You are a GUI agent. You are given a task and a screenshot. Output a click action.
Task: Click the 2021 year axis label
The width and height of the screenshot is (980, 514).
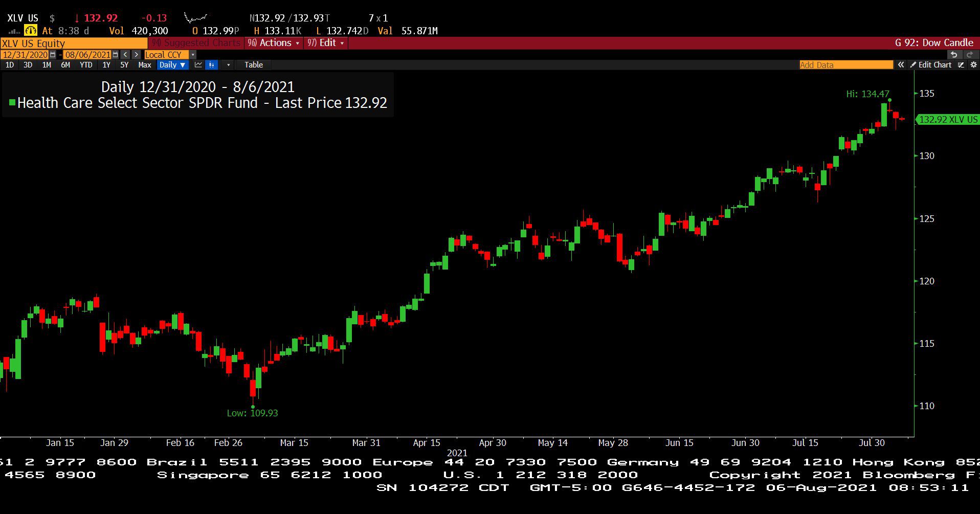point(457,453)
